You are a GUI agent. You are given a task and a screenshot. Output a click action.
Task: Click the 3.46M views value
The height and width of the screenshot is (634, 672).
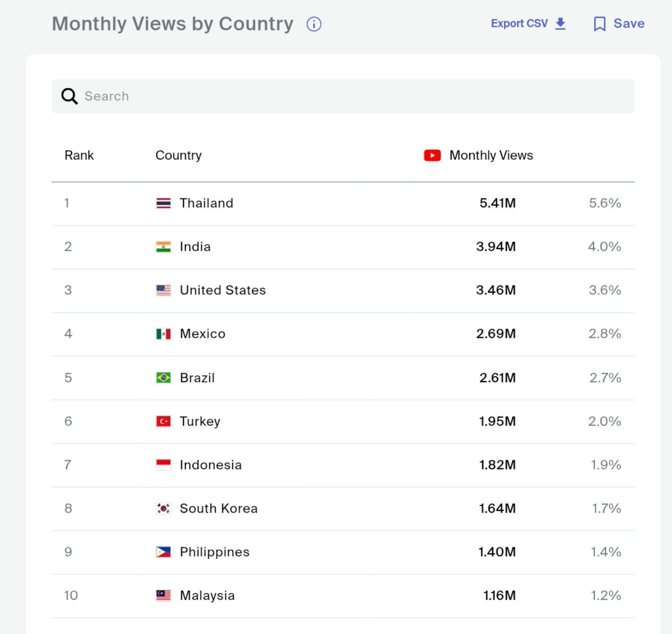point(496,290)
